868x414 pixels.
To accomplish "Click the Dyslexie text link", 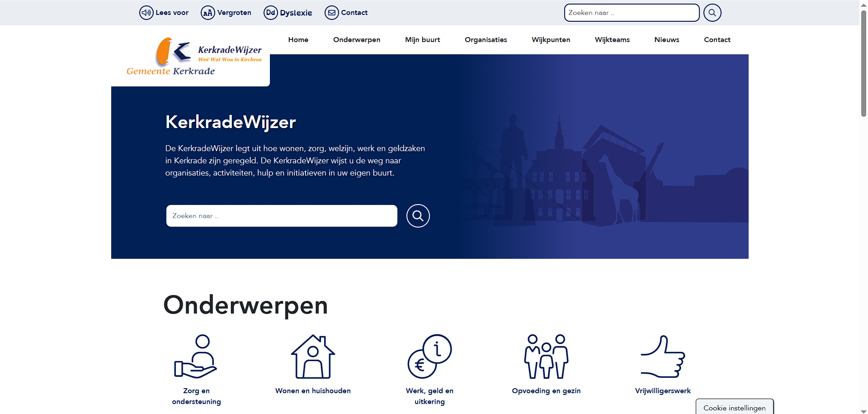I will (296, 13).
